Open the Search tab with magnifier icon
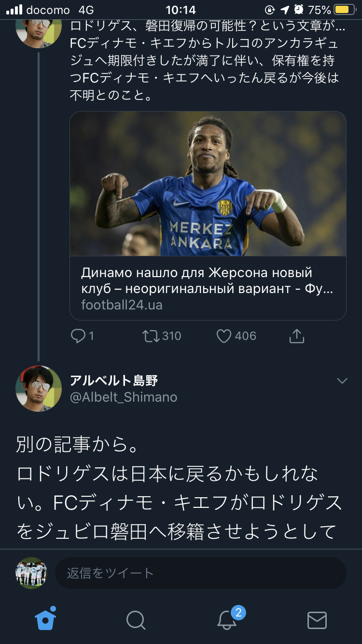This screenshot has height=644, width=362. coord(136,620)
